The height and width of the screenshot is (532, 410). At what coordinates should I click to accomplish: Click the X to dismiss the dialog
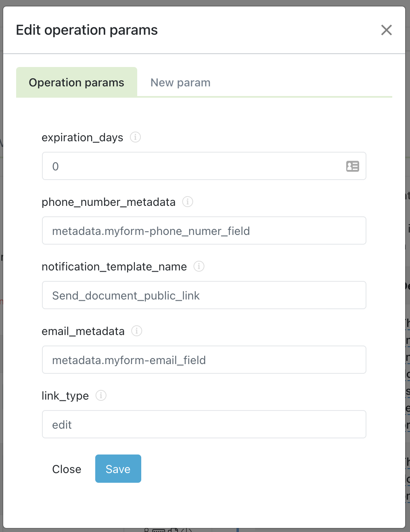(x=386, y=30)
